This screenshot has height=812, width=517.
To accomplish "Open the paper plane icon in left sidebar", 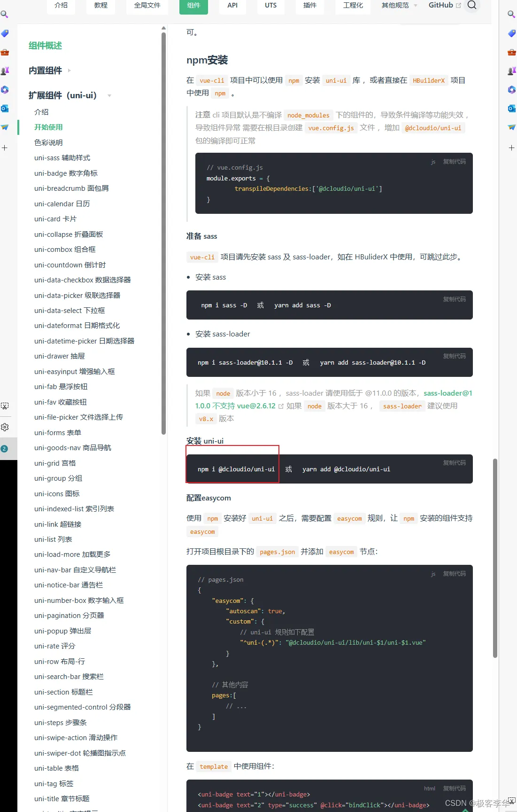I will [x=5, y=127].
